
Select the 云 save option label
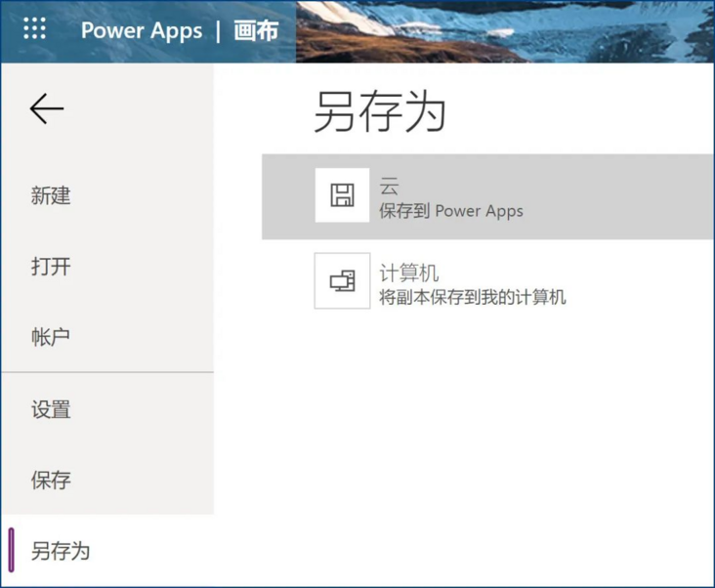389,186
